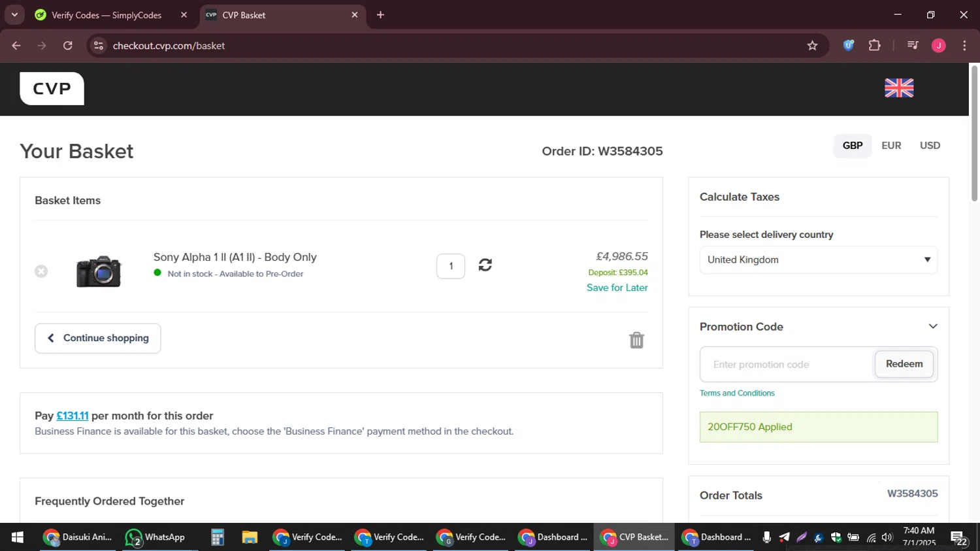The image size is (980, 551).
Task: Click the 20OFF750 Applied text
Action: [x=750, y=427]
